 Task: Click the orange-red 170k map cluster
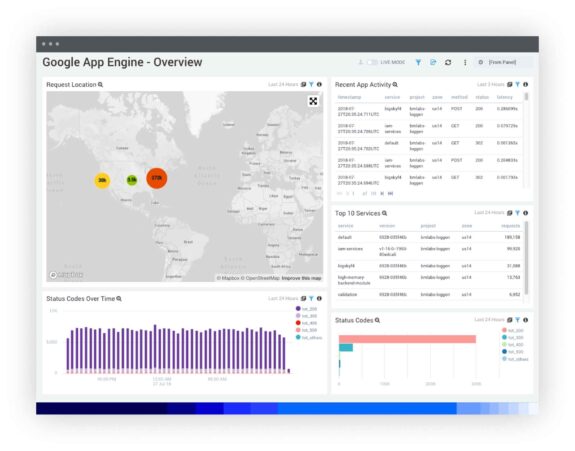(x=157, y=178)
